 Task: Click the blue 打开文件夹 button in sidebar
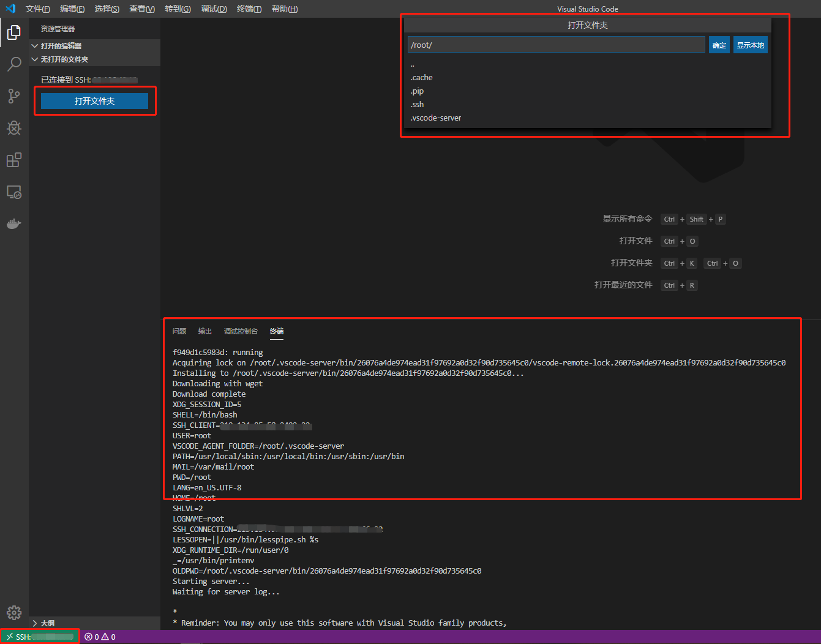[94, 101]
